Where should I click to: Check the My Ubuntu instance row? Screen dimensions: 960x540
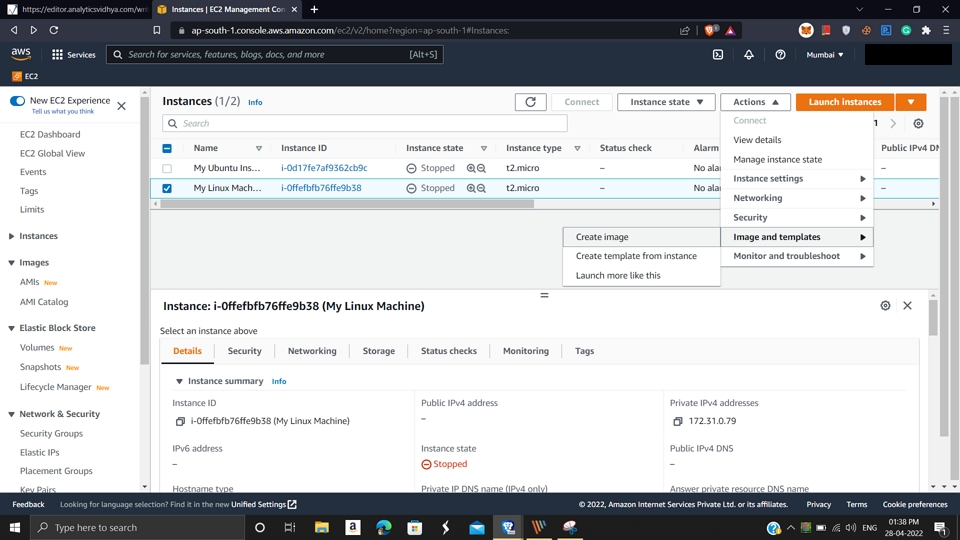[x=167, y=168]
